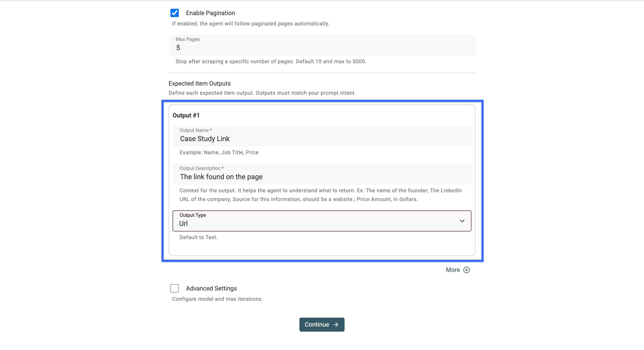Select the Output #1 section header
Screen dimensions: 644x350
(x=186, y=115)
